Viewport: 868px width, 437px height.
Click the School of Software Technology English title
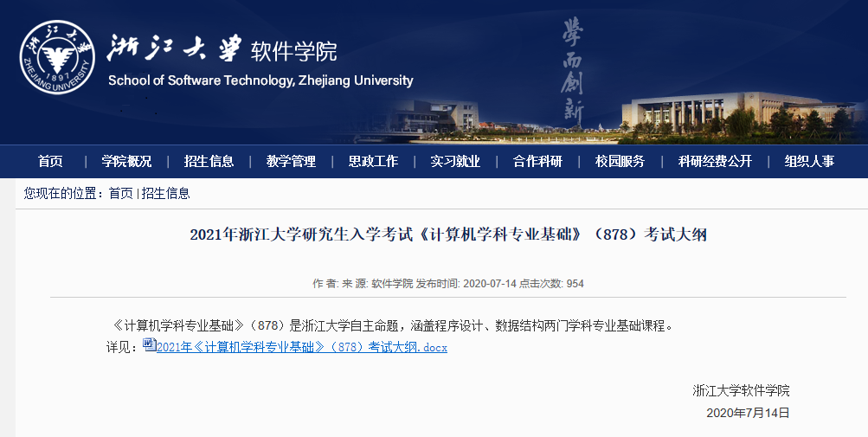260,80
